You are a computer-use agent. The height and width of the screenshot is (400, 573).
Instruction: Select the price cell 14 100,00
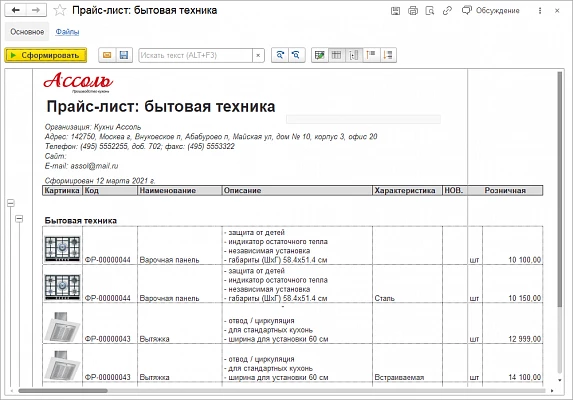tap(512, 363)
